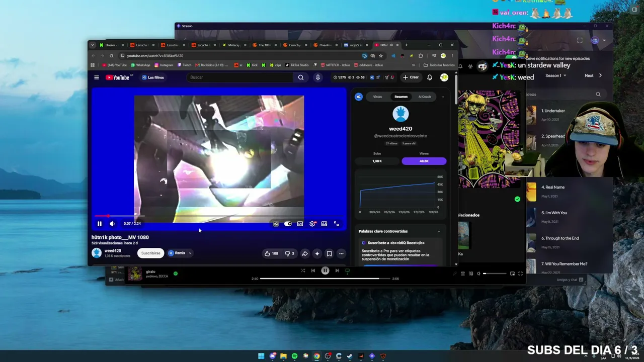The height and width of the screenshot is (362, 644).
Task: Start voice search with microphone icon
Action: [317, 77]
